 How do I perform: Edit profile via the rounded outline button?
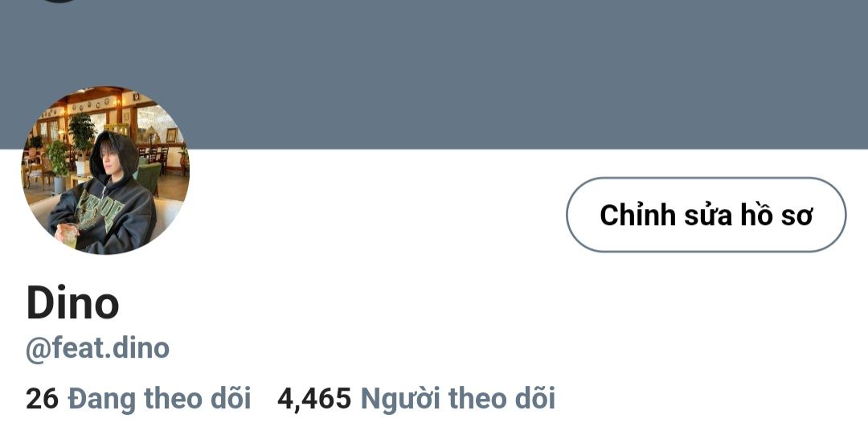click(x=706, y=215)
